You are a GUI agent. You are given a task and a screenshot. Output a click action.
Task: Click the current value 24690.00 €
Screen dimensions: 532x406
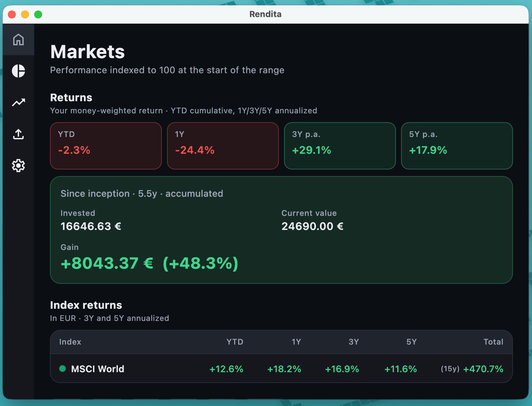pyautogui.click(x=312, y=226)
